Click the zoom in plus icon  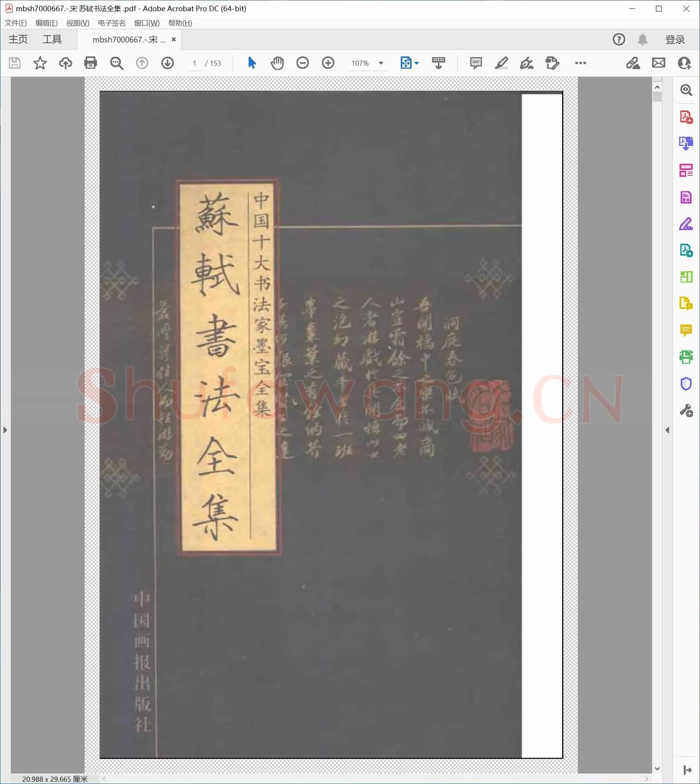point(328,63)
